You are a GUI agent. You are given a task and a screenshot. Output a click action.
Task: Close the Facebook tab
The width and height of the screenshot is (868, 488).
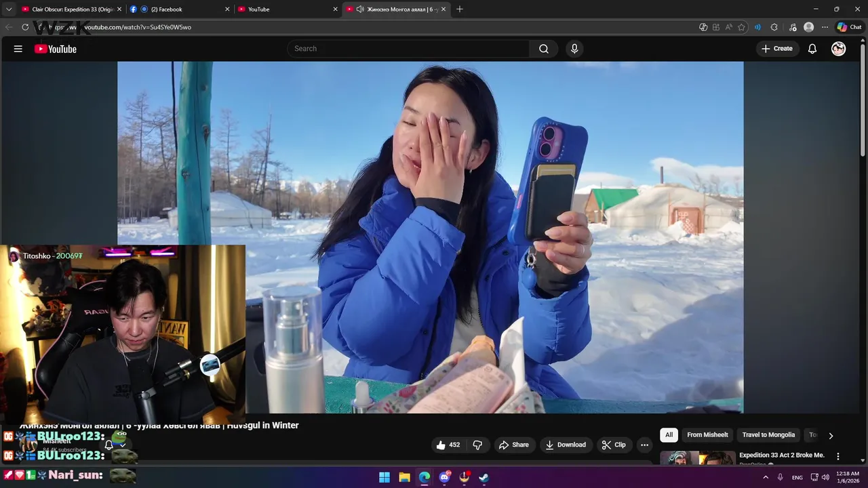(227, 9)
